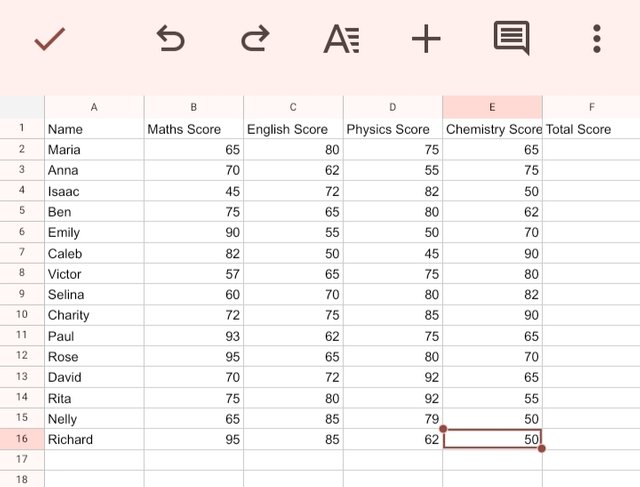
Task: Select column A header
Action: coord(94,107)
